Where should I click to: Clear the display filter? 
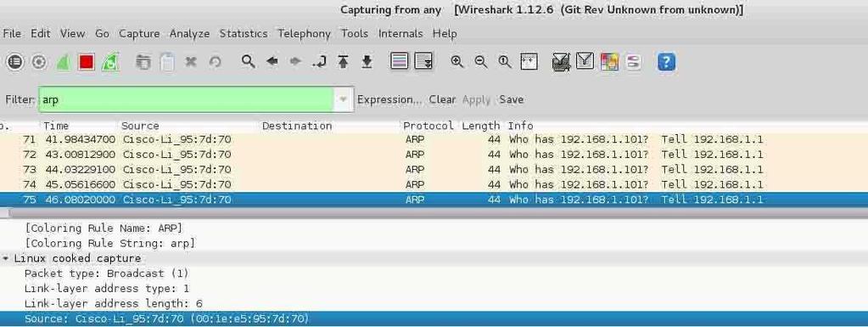tap(442, 99)
